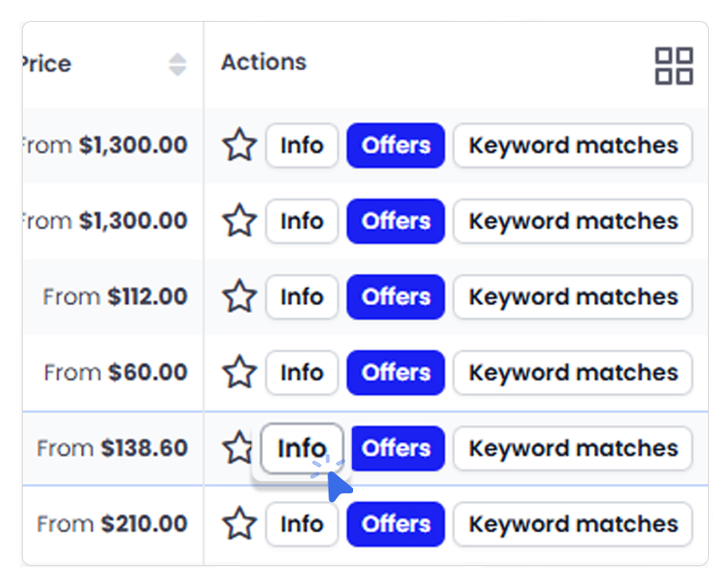Image resolution: width=728 pixels, height=587 pixels.
Task: Open Keyword matches for first $1,300.00 row
Action: [572, 146]
